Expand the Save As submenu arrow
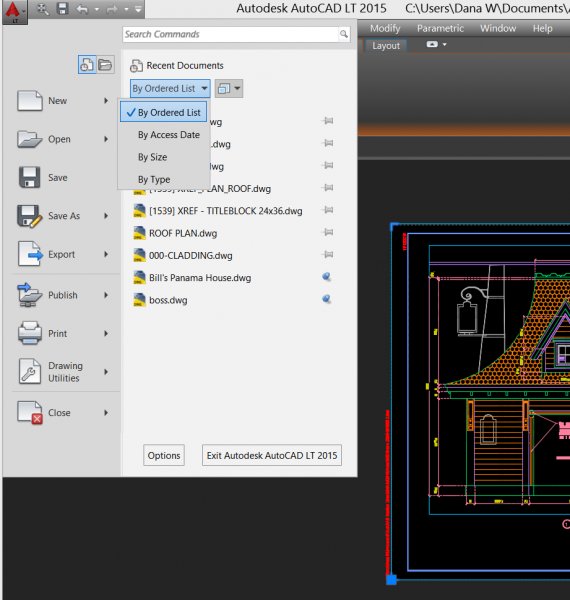Screen dimensions: 570x600 [x=106, y=216]
